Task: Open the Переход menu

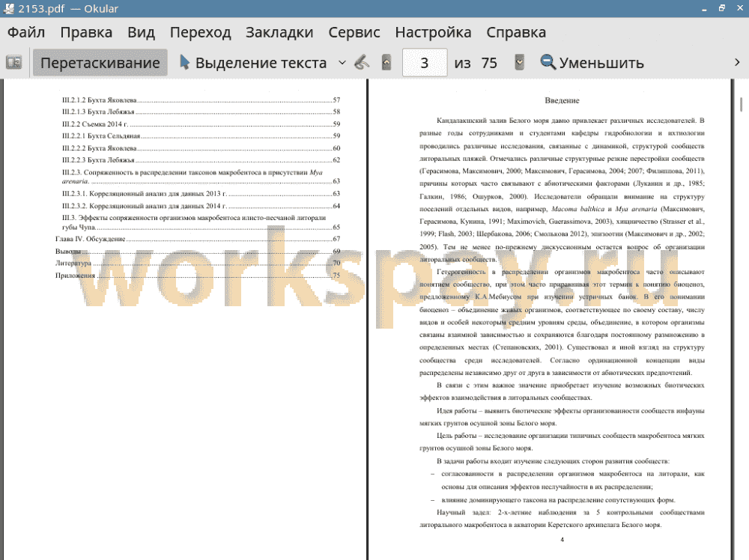Action: pos(200,32)
